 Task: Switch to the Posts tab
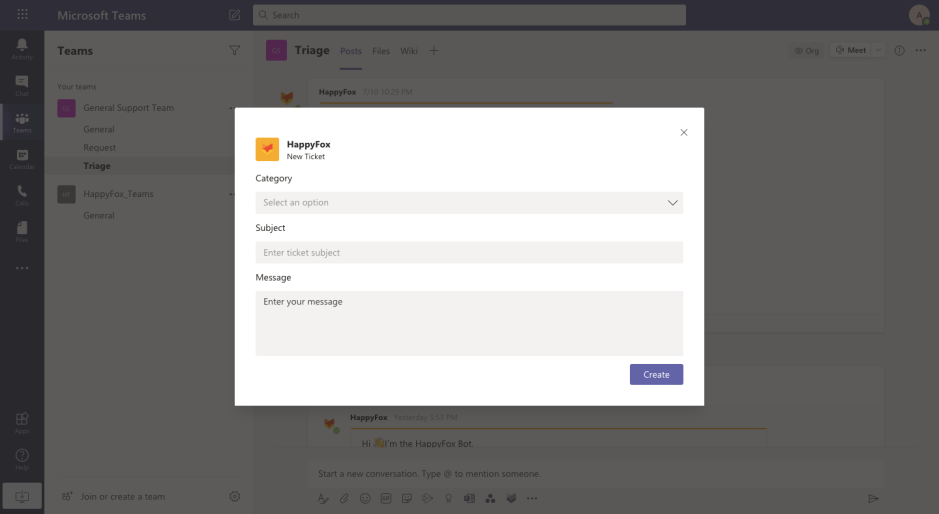[x=351, y=51]
